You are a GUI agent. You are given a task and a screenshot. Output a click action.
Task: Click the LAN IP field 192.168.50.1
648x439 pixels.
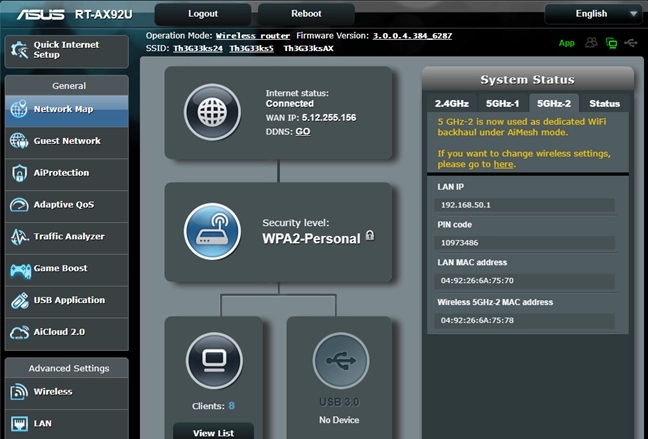pos(525,205)
